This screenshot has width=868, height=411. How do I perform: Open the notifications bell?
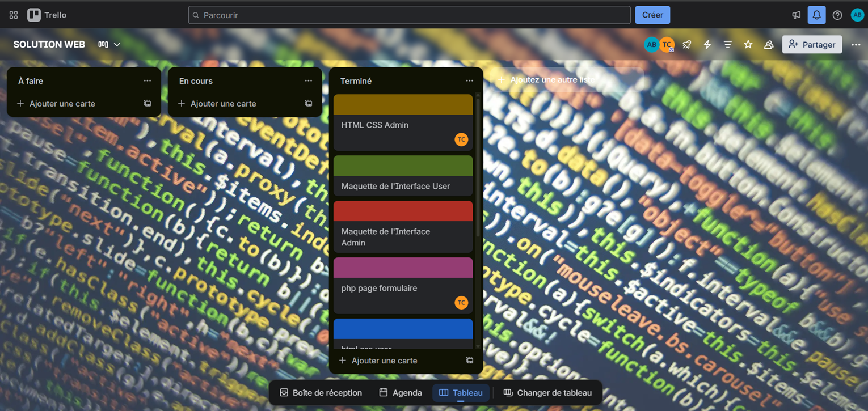816,15
